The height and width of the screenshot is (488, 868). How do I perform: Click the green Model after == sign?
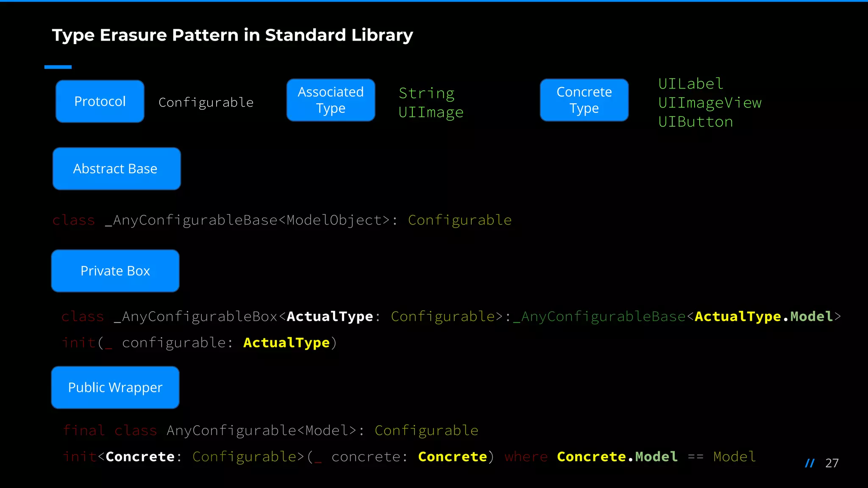(x=734, y=457)
